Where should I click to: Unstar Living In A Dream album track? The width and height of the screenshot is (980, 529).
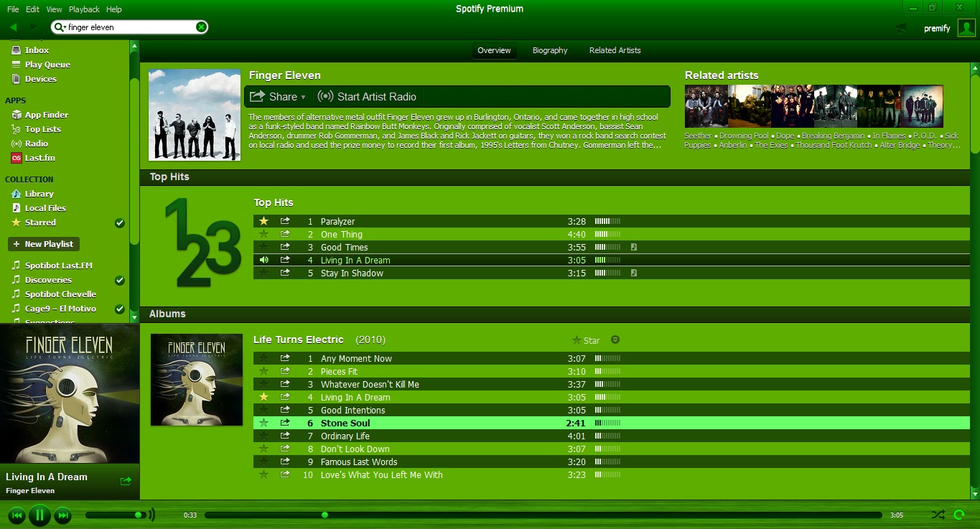[x=263, y=397]
